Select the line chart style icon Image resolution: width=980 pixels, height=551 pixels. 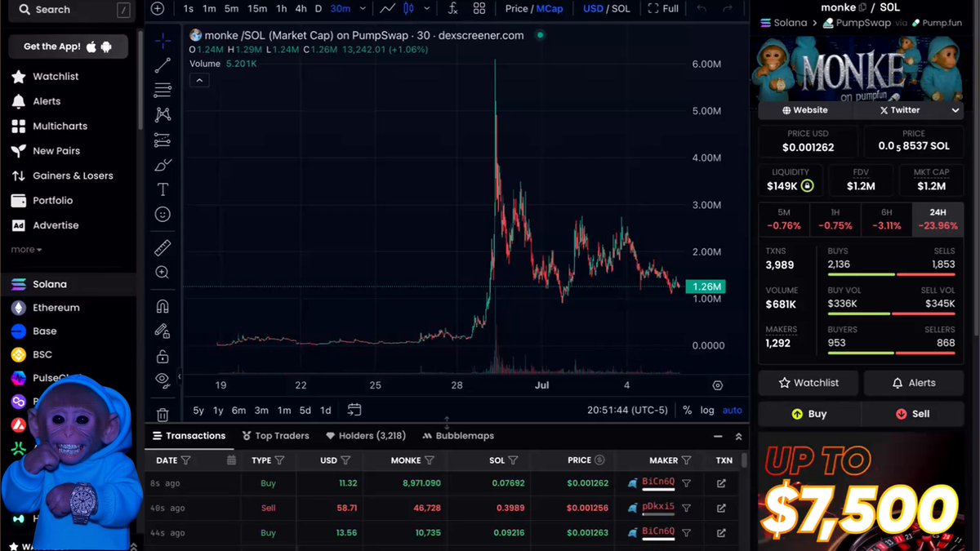(x=388, y=9)
